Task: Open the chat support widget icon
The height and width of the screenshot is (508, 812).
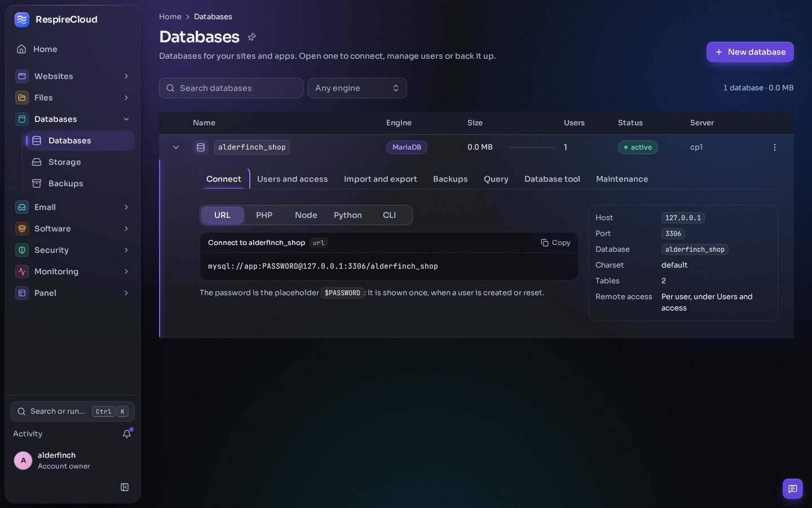Action: click(792, 489)
